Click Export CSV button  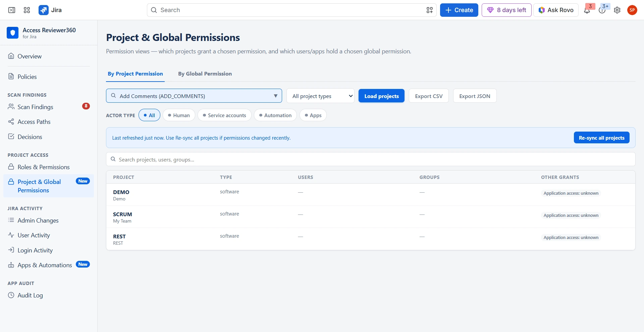pyautogui.click(x=429, y=96)
